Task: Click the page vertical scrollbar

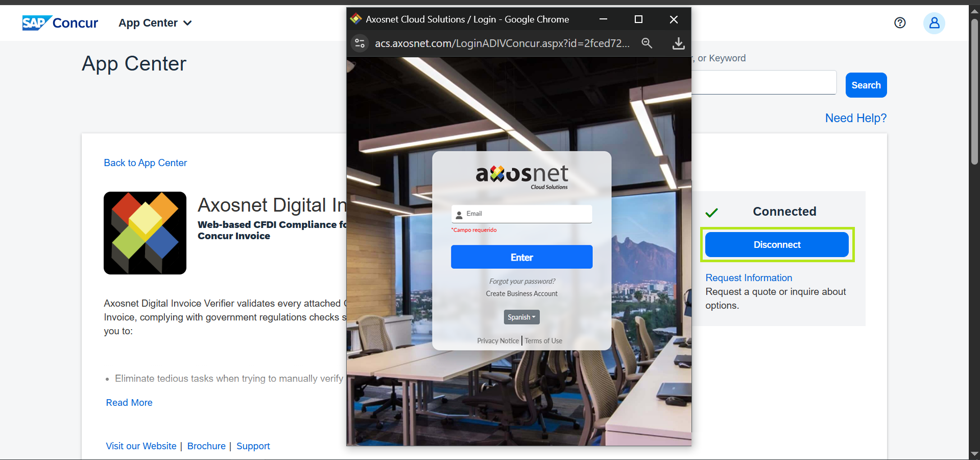Action: (x=974, y=92)
